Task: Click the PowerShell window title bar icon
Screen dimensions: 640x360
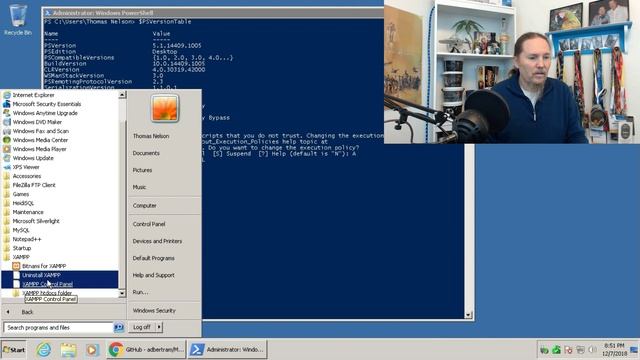Action: (47, 13)
